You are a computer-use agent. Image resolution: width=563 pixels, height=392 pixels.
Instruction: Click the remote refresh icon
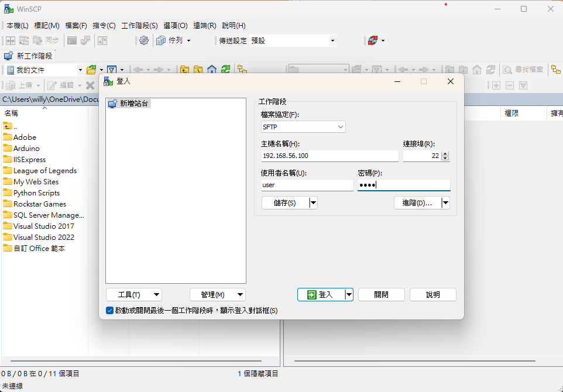tap(490, 70)
